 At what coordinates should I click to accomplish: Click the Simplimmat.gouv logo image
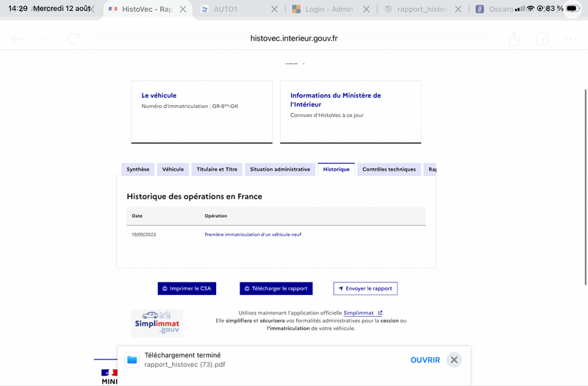(157, 323)
